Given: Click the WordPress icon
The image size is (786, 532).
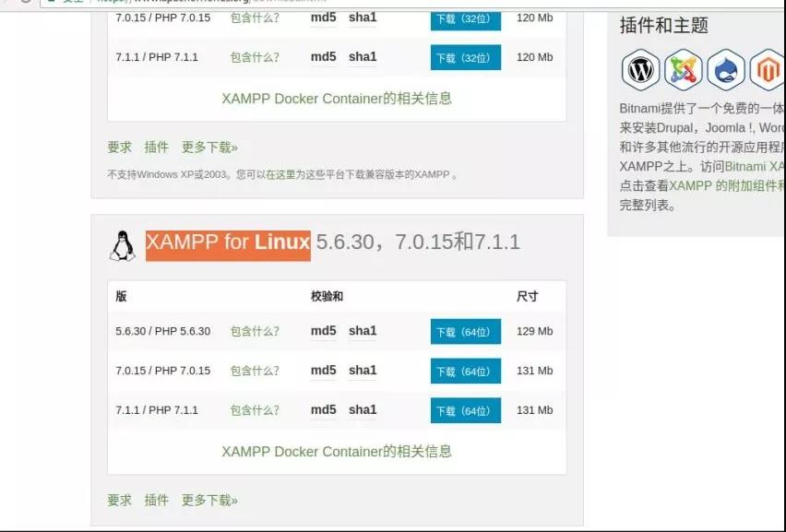Looking at the screenshot, I should tap(640, 70).
